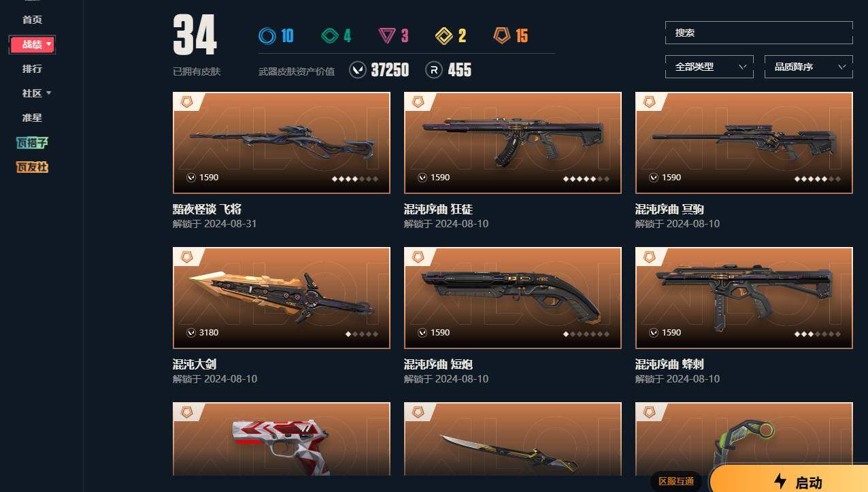Click the Radianite icon beside 455
Screen dimensions: 868x492
(x=433, y=69)
